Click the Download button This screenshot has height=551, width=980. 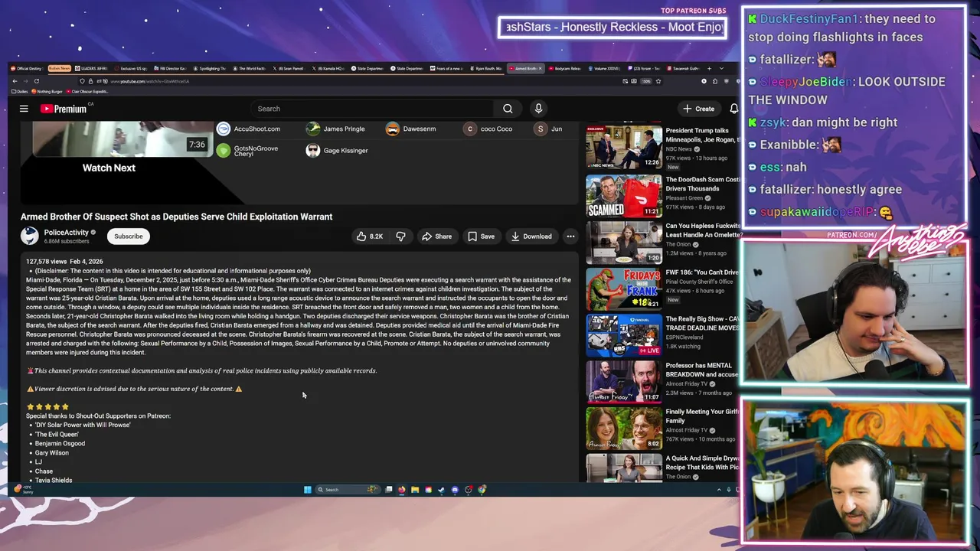coord(531,236)
